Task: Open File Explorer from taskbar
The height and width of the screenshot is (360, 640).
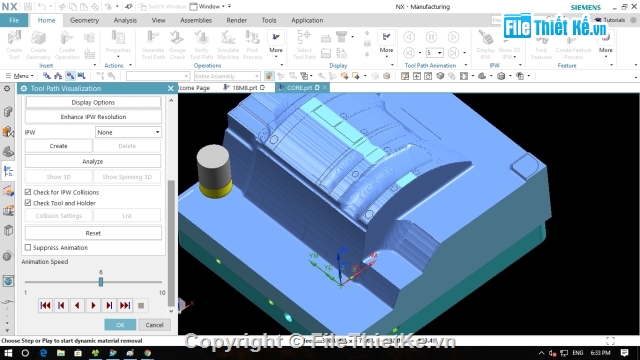Action: (61, 353)
